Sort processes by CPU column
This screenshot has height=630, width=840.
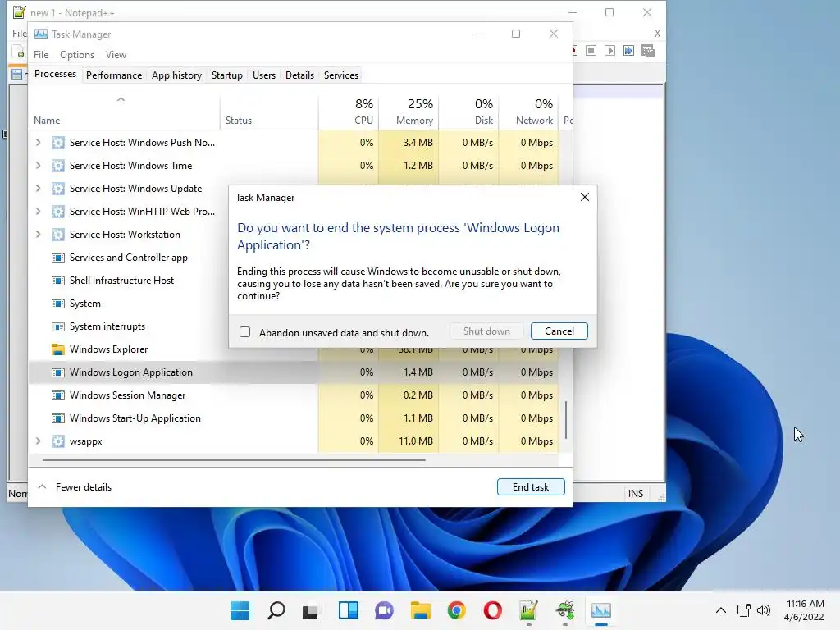[x=349, y=112]
